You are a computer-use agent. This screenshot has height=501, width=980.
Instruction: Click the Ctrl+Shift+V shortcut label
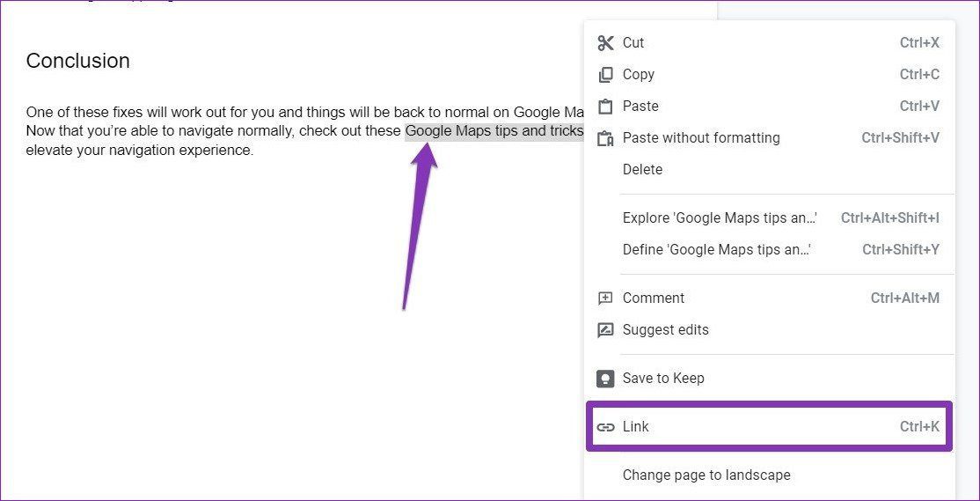pyautogui.click(x=901, y=138)
